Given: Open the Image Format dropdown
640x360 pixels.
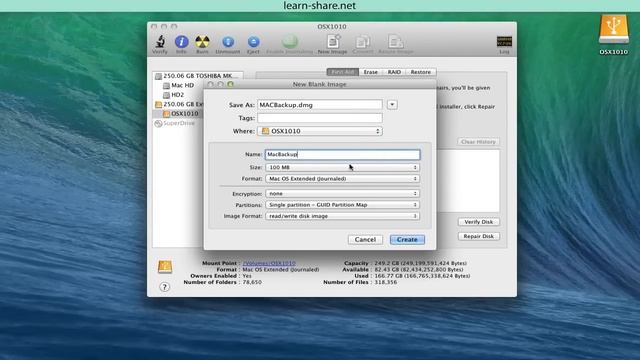Looking at the screenshot, I should 342,216.
